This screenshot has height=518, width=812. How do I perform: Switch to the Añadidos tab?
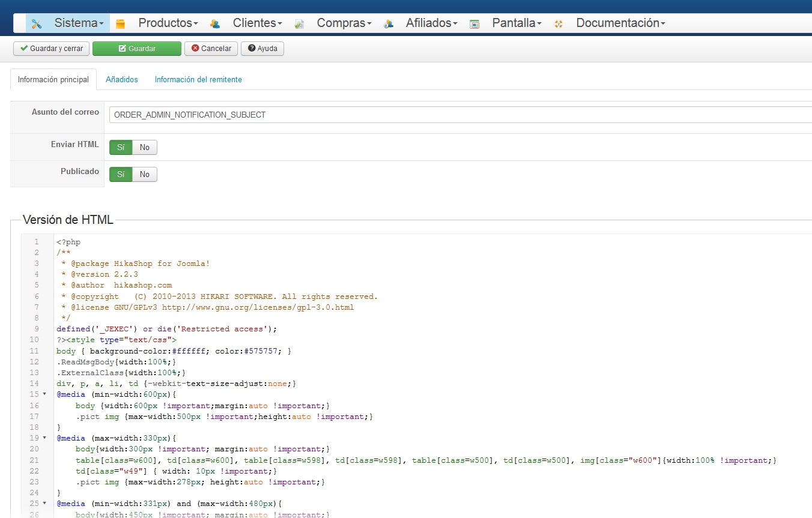pos(122,80)
